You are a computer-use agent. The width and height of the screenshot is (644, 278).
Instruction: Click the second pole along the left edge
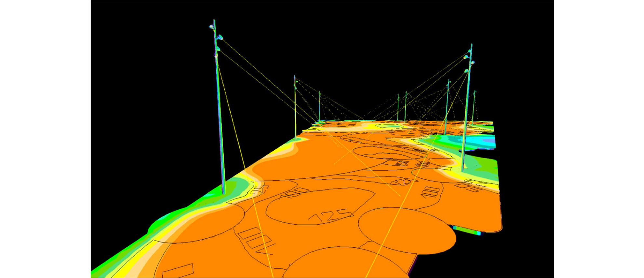click(x=295, y=107)
